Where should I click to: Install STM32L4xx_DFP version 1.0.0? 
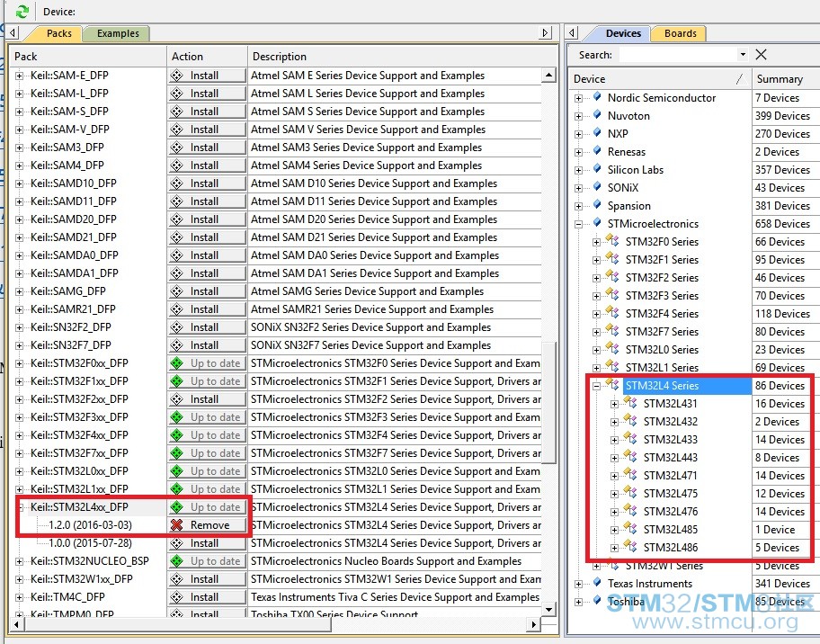tap(207, 543)
